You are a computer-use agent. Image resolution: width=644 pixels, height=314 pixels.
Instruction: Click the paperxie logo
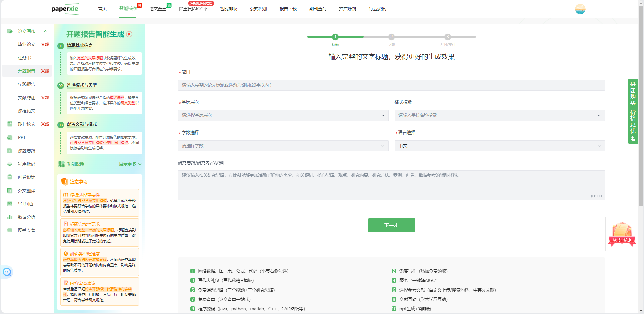pos(65,9)
